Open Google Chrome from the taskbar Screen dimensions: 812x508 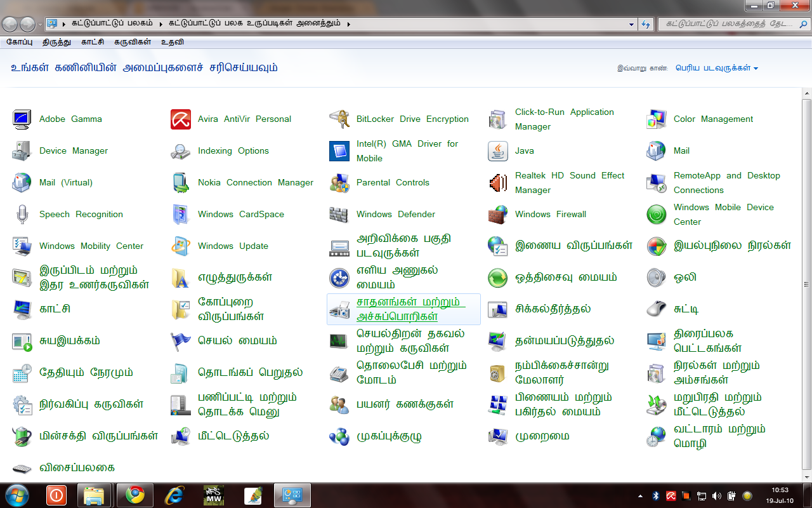pos(134,495)
